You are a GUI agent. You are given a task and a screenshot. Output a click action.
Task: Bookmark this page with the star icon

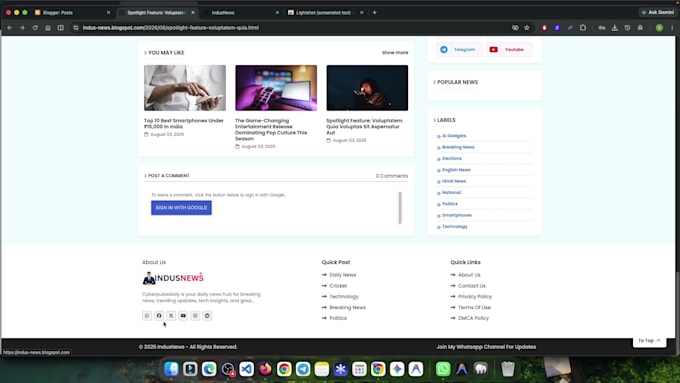(x=526, y=28)
